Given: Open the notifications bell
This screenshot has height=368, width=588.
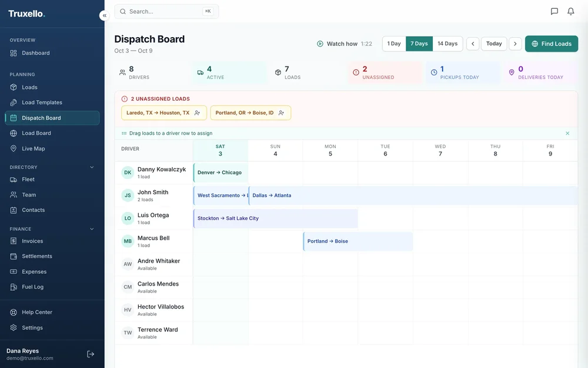Looking at the screenshot, I should (571, 11).
